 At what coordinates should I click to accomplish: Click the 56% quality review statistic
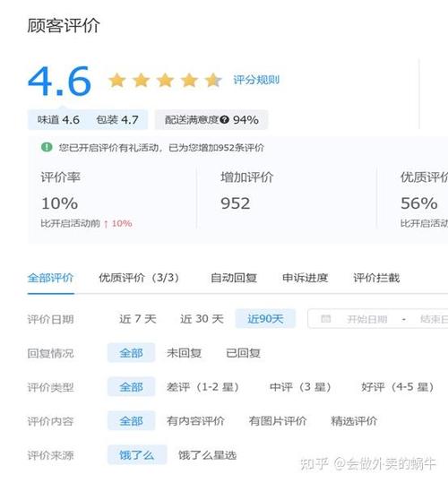coord(419,203)
